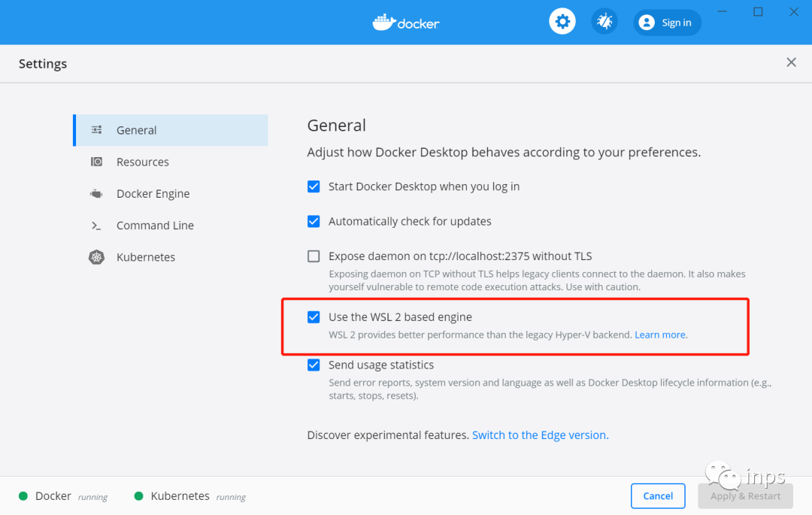Open the Resources settings tab

click(171, 162)
